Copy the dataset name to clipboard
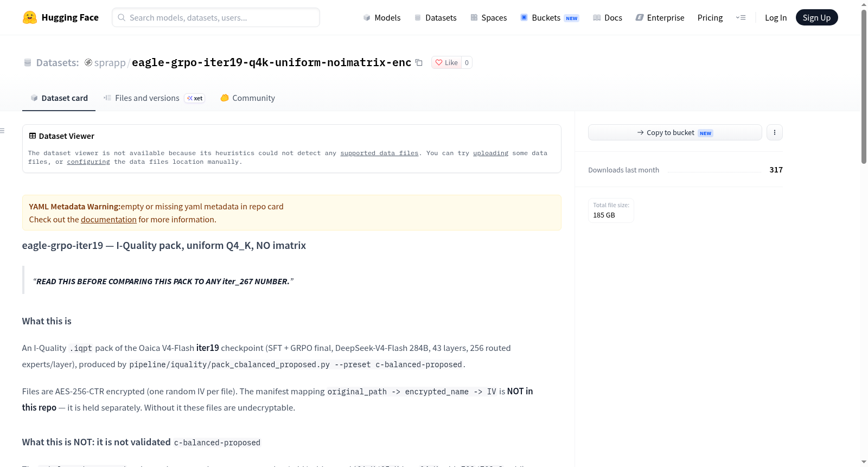Viewport: 868px width, 467px height. point(419,62)
